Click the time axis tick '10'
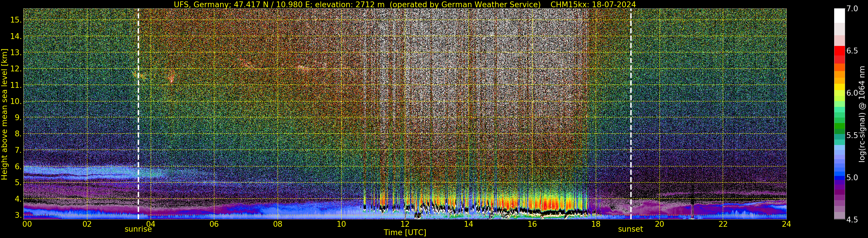868x238 pixels. pos(341,224)
